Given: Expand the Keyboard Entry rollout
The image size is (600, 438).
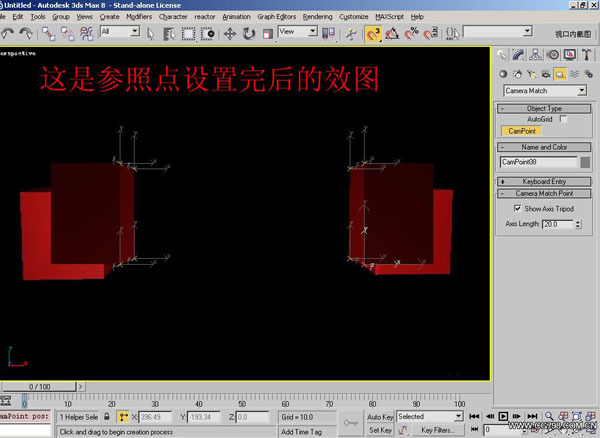Looking at the screenshot, I should point(544,182).
